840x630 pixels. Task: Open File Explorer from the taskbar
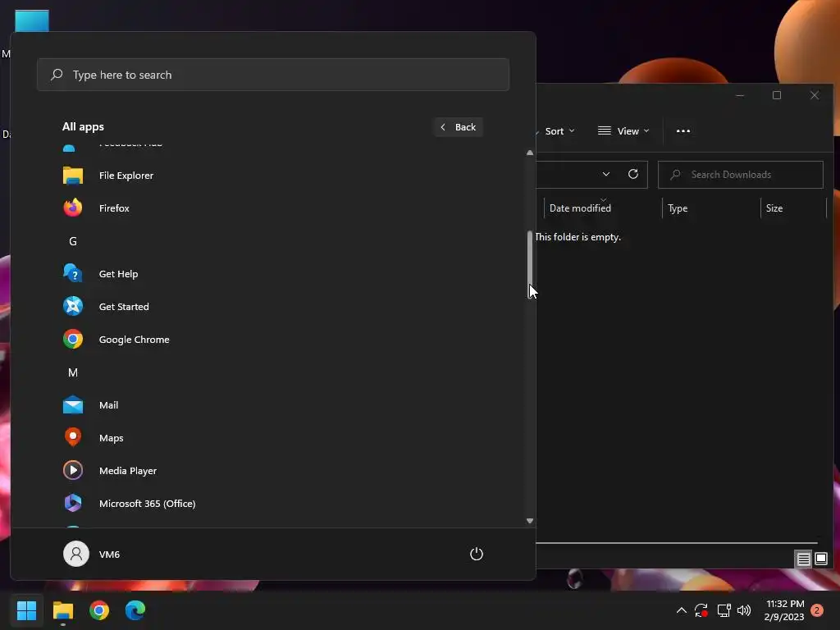(x=63, y=610)
